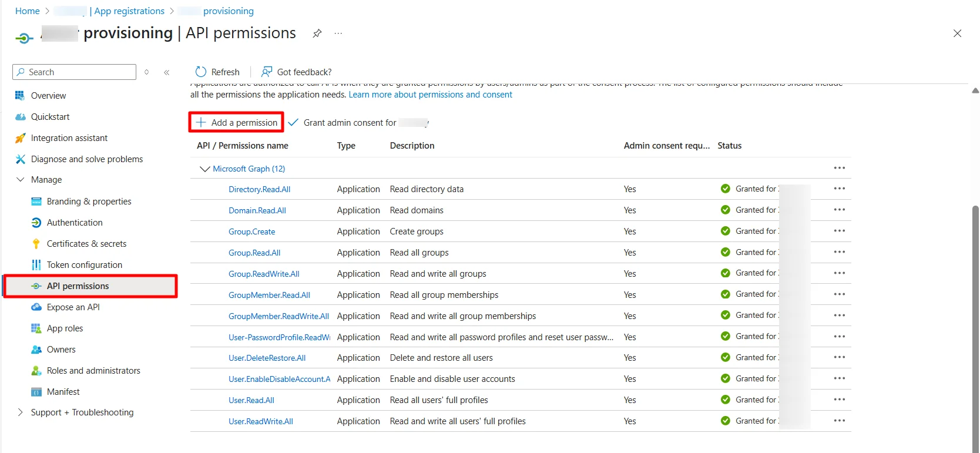
Task: Click the Status column header
Action: pyautogui.click(x=729, y=146)
